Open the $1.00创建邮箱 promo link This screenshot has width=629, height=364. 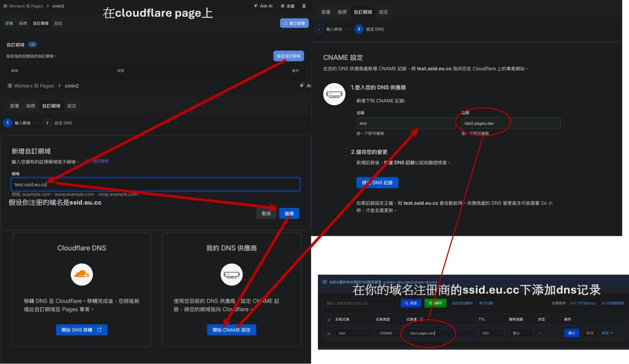[x=613, y=303]
